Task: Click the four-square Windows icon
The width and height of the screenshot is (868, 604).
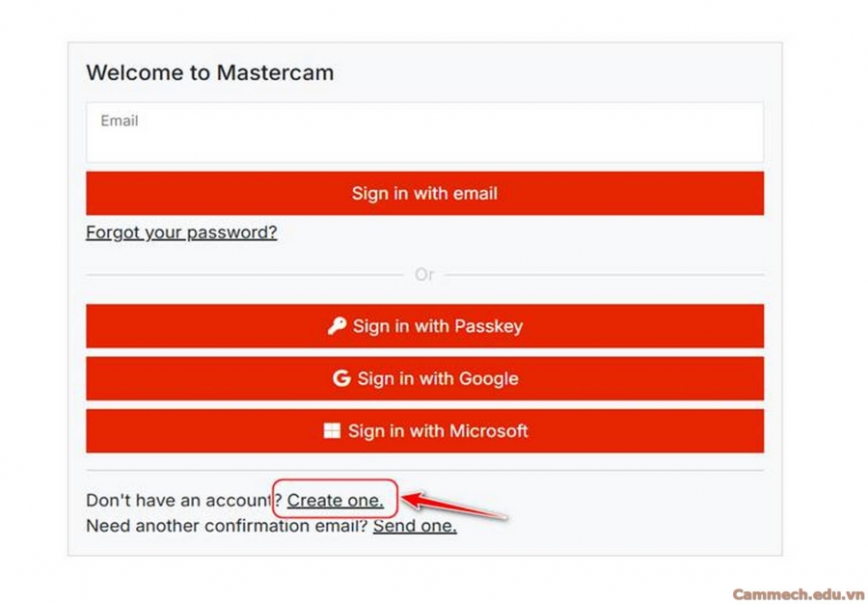Action: click(x=330, y=431)
